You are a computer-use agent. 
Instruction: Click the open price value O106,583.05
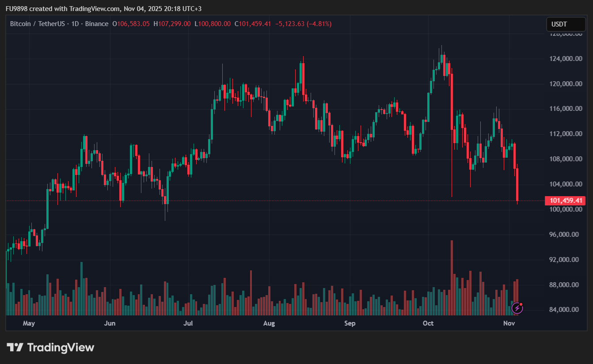point(131,24)
